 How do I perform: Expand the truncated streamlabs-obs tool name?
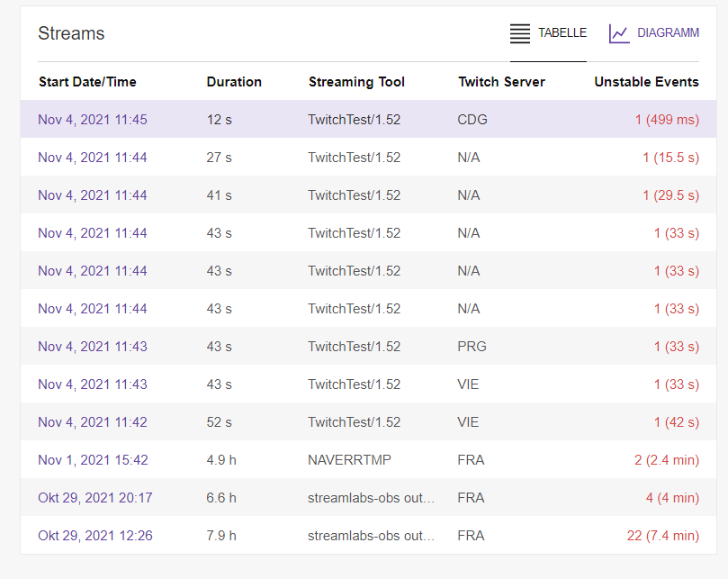(x=372, y=497)
